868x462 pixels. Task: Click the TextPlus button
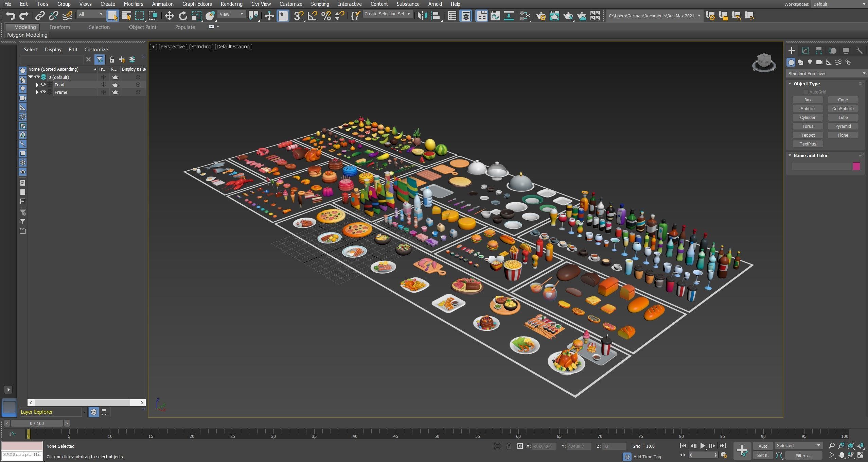point(808,144)
